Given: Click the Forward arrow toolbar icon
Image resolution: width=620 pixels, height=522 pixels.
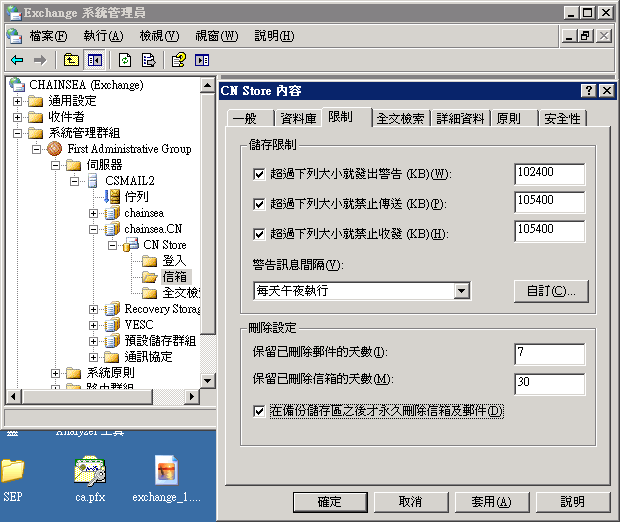Looking at the screenshot, I should click(40, 61).
